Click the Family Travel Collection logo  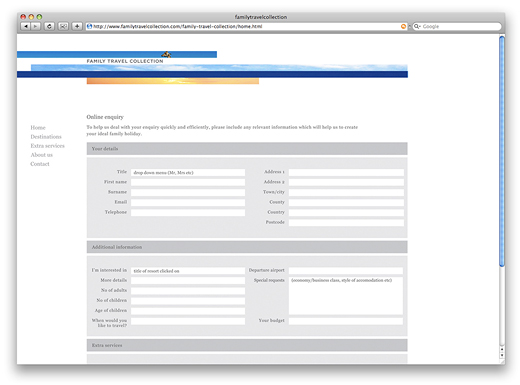coord(125,61)
